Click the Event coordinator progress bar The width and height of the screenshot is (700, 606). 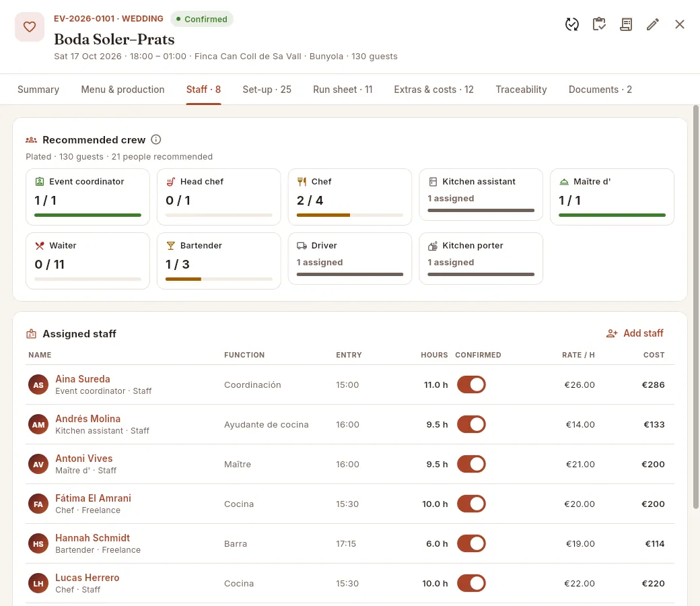(87, 215)
